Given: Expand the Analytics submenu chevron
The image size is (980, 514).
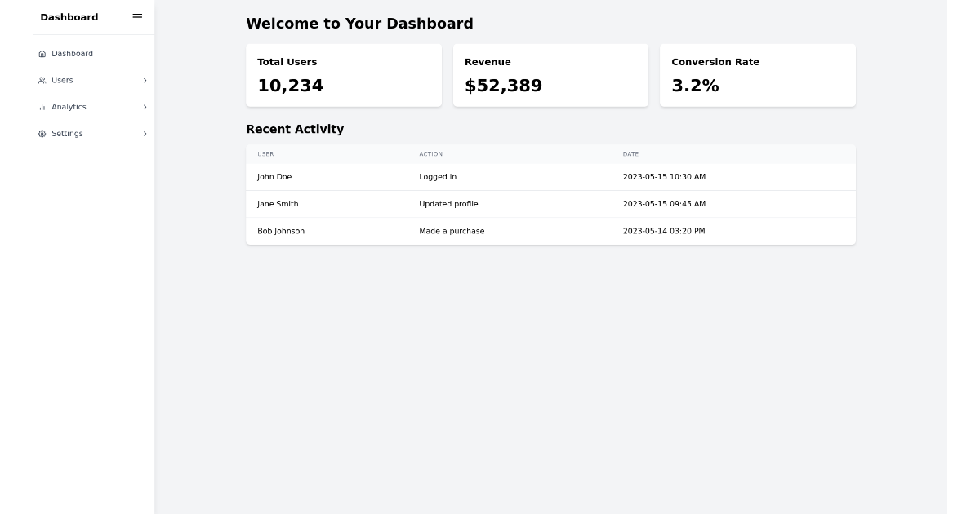Looking at the screenshot, I should pos(145,107).
